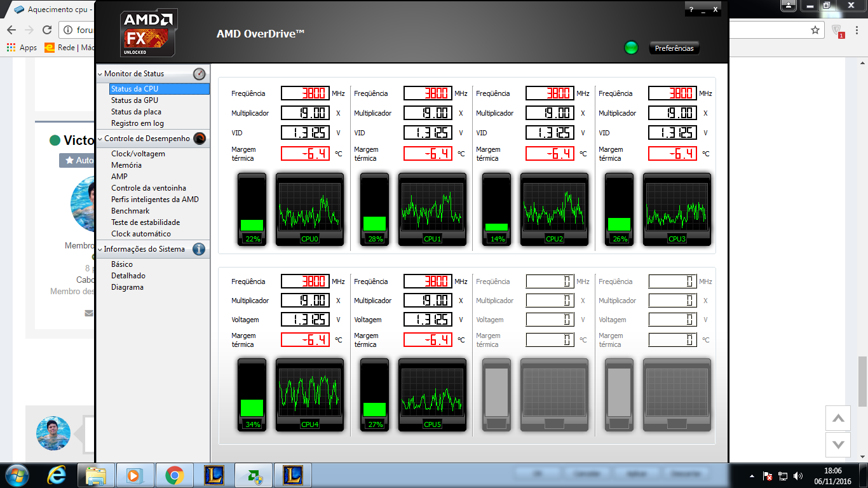Image resolution: width=868 pixels, height=488 pixels.
Task: Click Chrome back arrow button
Action: 11,30
